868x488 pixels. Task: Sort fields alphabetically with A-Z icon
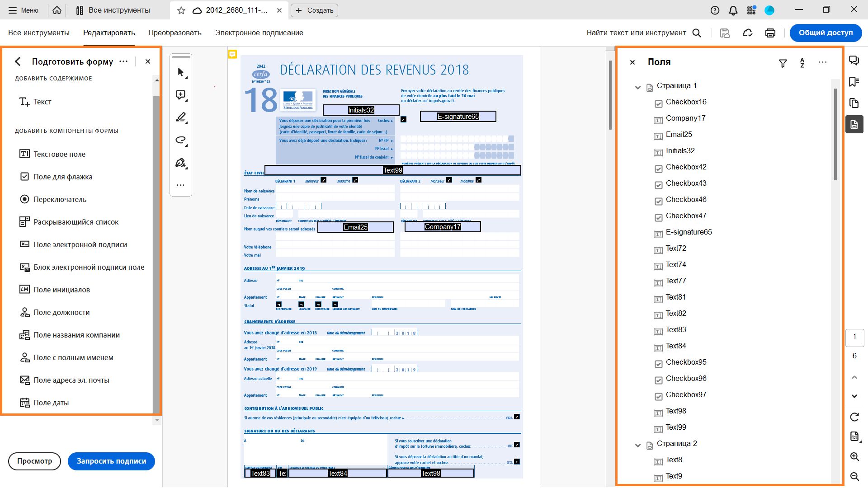click(x=802, y=63)
